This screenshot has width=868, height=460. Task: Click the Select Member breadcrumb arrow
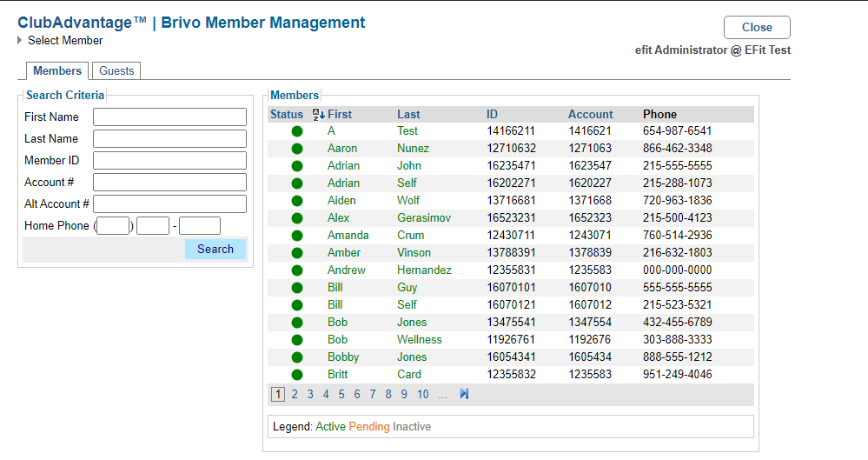pos(19,40)
